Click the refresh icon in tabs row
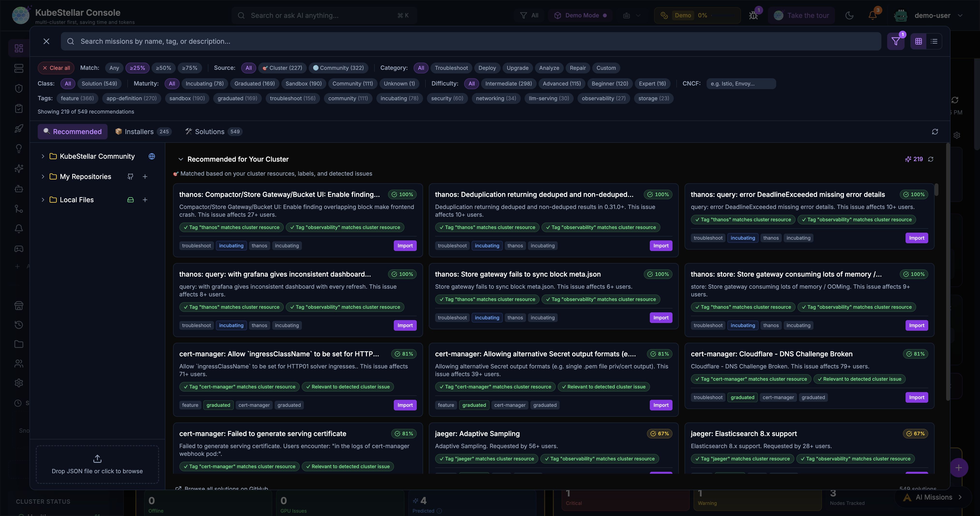The image size is (980, 516). tap(935, 132)
